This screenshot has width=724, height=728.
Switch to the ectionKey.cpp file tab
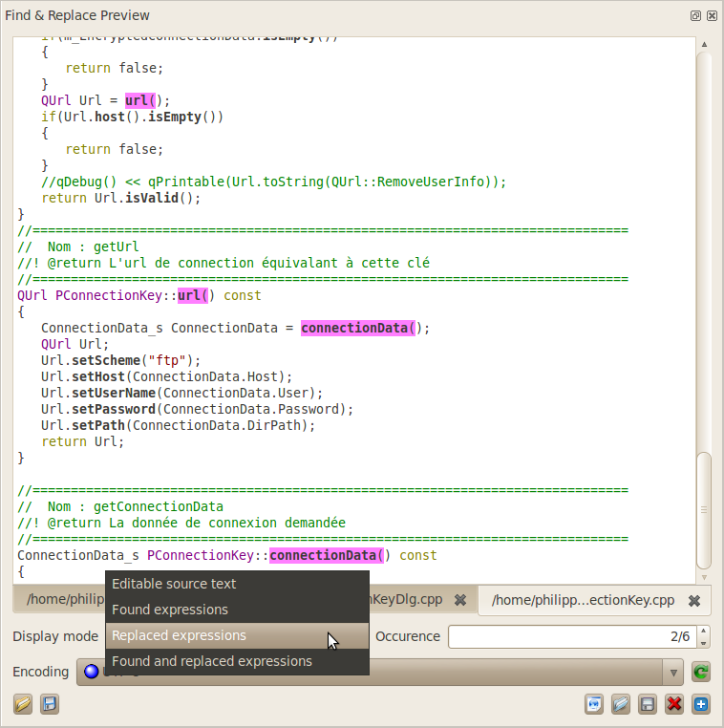[583, 600]
